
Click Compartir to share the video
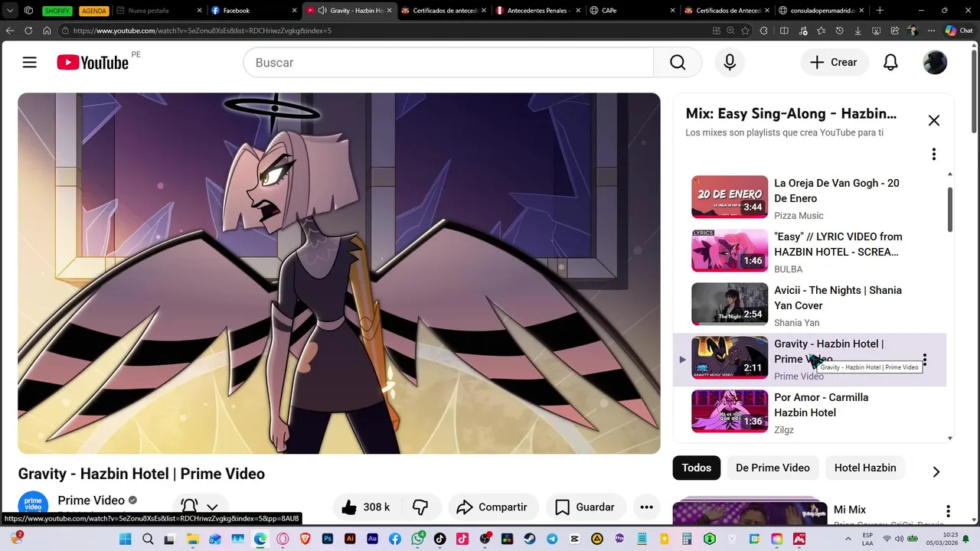(x=493, y=507)
